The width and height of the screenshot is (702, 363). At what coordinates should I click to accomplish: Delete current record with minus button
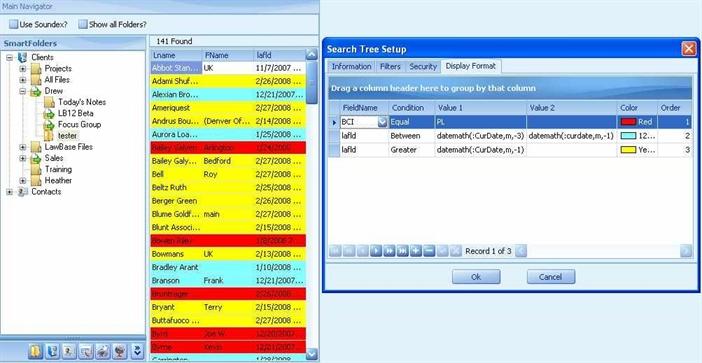point(429,251)
